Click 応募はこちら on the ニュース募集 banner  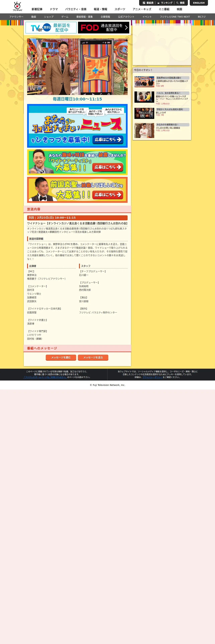tap(108, 139)
